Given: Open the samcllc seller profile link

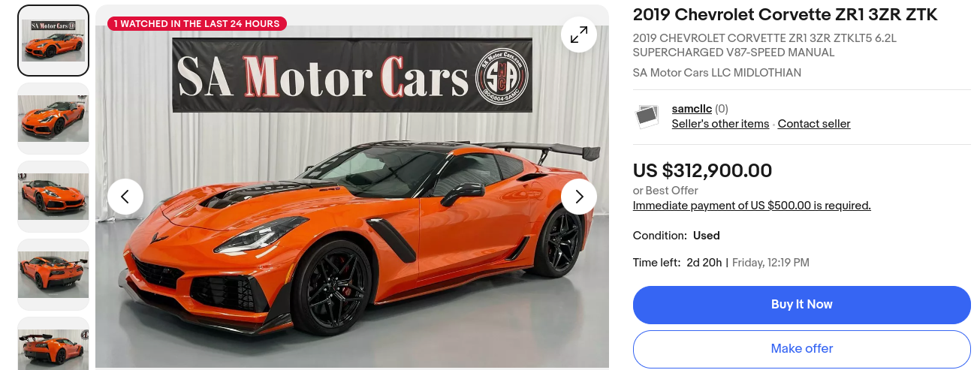Looking at the screenshot, I should click(692, 109).
